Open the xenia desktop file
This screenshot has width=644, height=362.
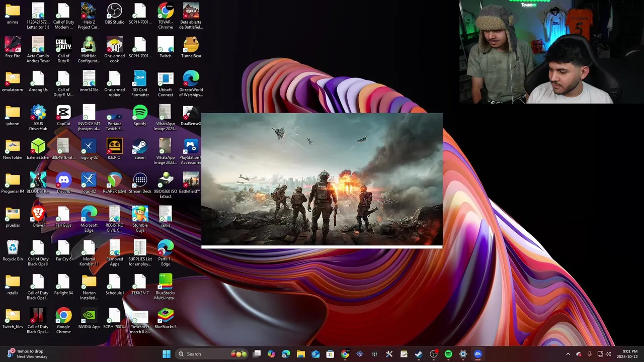(x=166, y=217)
